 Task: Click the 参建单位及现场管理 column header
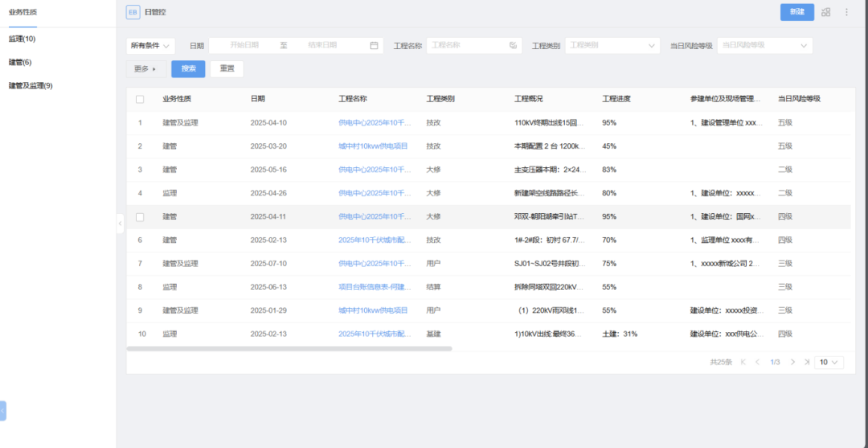click(x=727, y=99)
